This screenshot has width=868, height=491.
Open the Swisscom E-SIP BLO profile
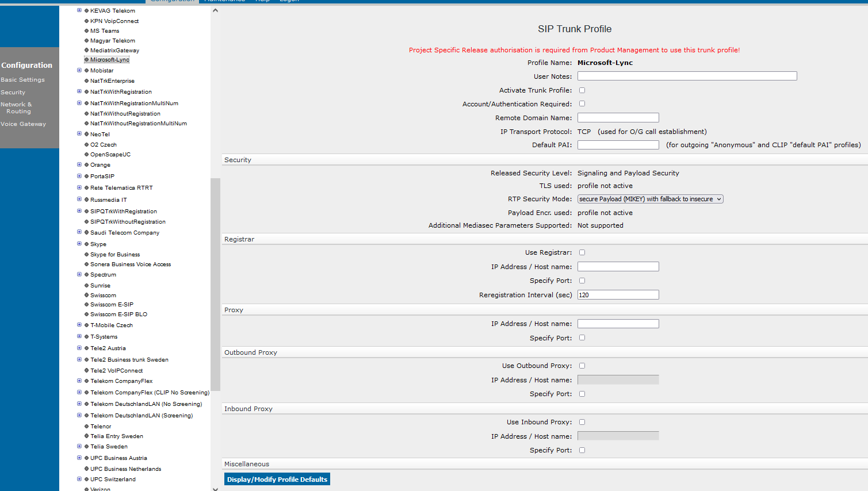click(118, 314)
